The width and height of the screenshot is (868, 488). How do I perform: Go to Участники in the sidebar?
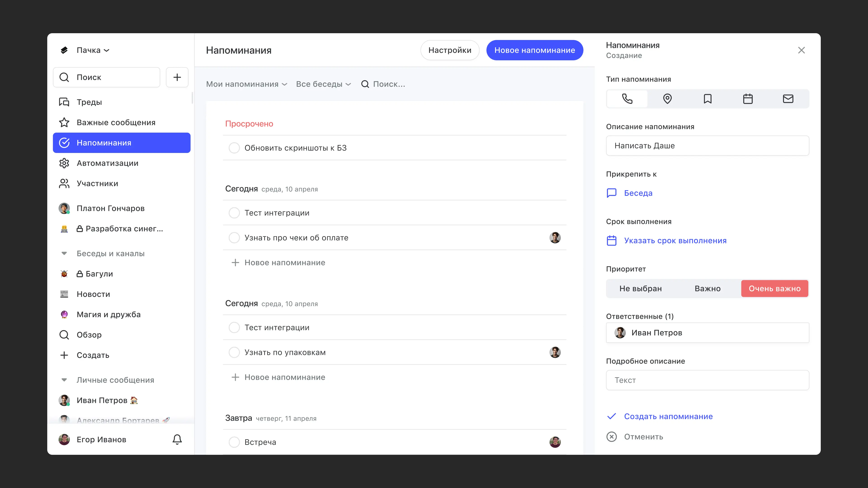(x=97, y=183)
